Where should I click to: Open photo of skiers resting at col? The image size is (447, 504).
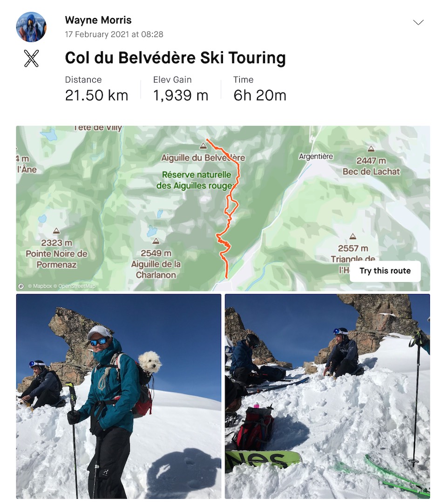[327, 396]
